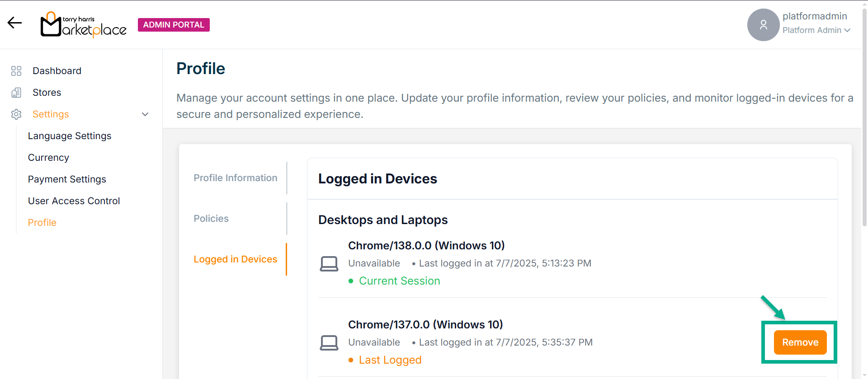
Task: Open Language Settings in sidebar
Action: click(70, 136)
